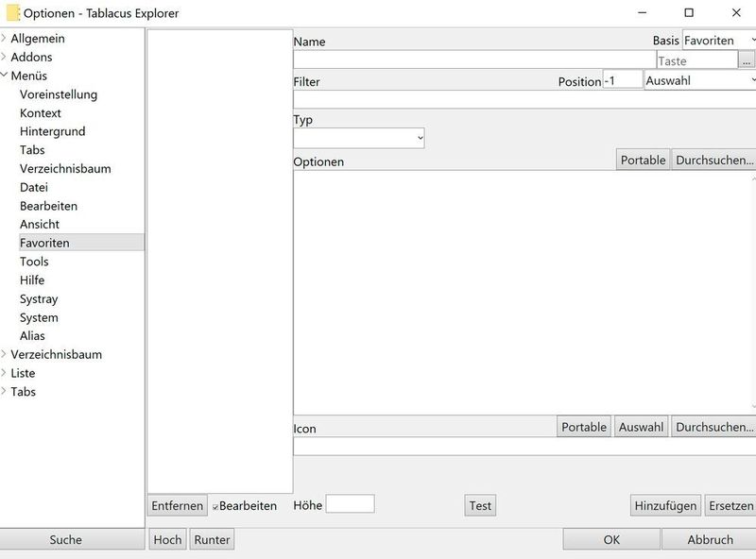756x559 pixels.
Task: Expand the top-level Verzeichnisbaum node arrow
Action: 4,354
